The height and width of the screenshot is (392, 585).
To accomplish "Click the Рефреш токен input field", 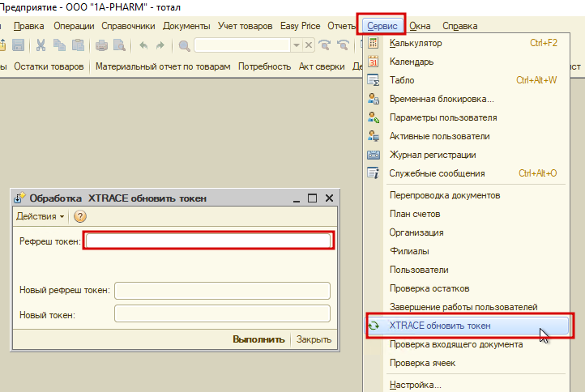I will coord(208,241).
